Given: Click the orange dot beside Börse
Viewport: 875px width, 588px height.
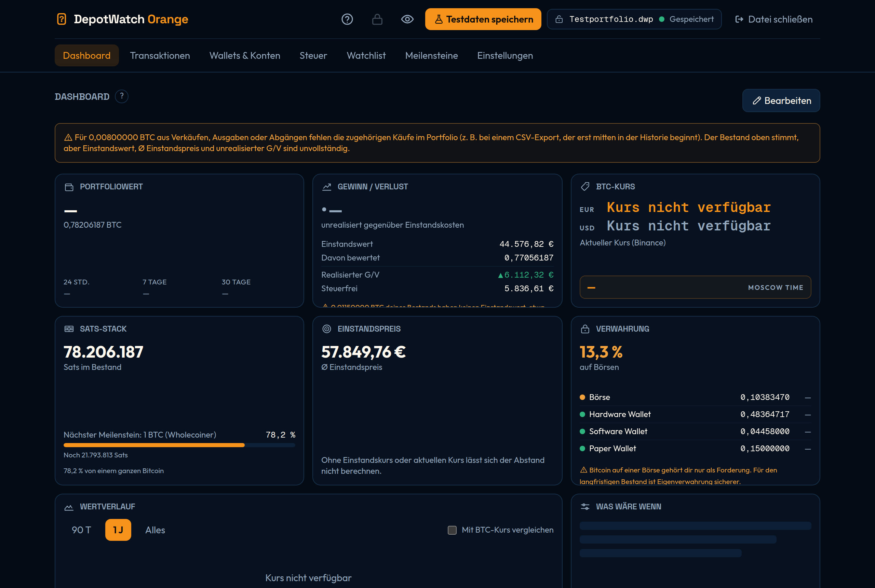Looking at the screenshot, I should click(x=582, y=397).
